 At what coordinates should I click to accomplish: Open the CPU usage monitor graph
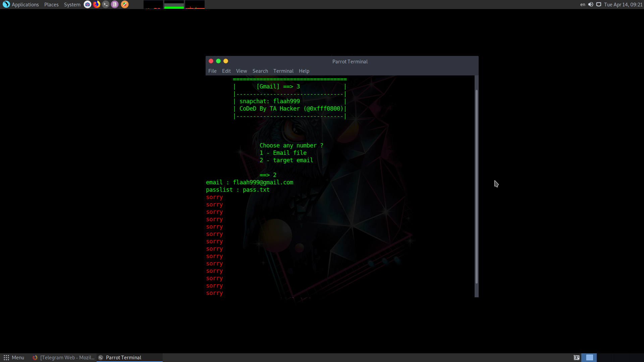[x=153, y=4]
